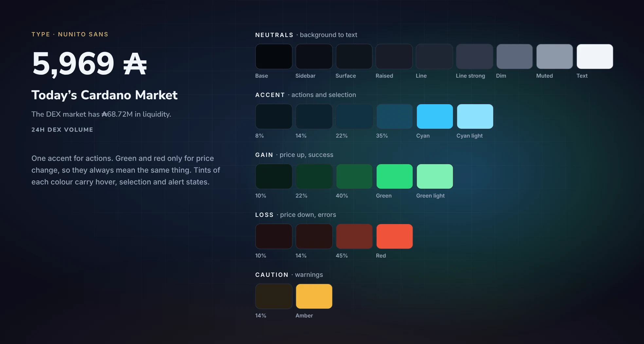
Task: Click the ACCENT section heading
Action: click(270, 95)
